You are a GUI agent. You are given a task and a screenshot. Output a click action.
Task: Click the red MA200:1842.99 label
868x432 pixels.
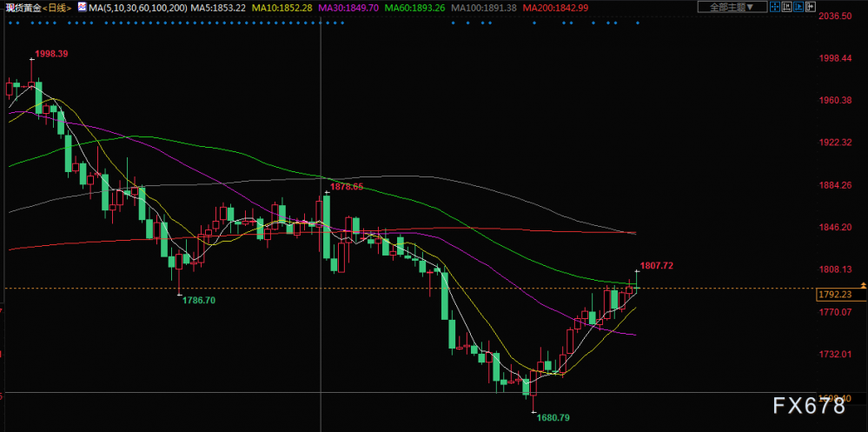pos(556,8)
